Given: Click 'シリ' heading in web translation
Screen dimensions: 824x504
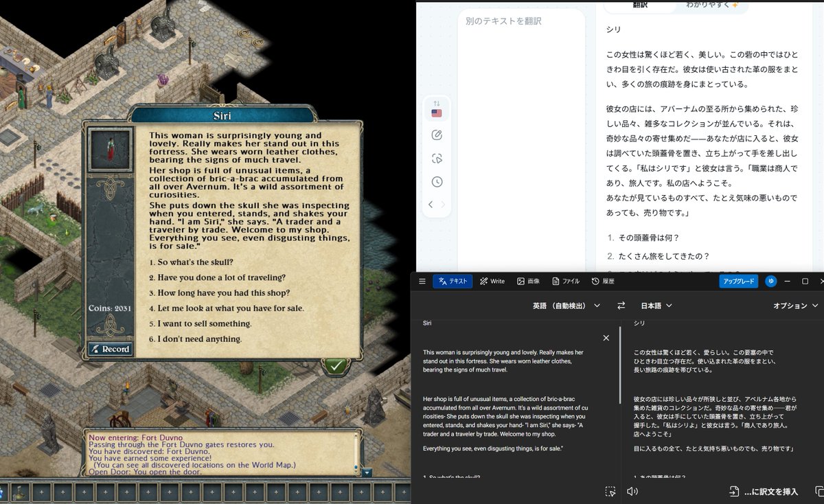Looking at the screenshot, I should tap(614, 30).
